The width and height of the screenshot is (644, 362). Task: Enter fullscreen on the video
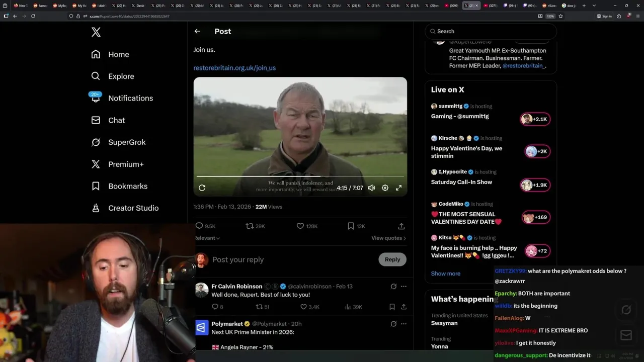pos(398,188)
